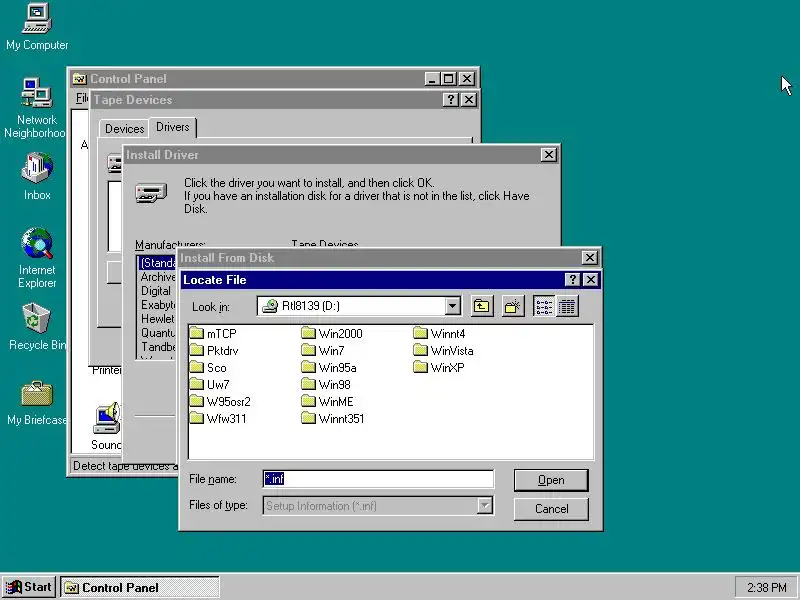
Task: Select the Winnt4 folder
Action: [439, 334]
